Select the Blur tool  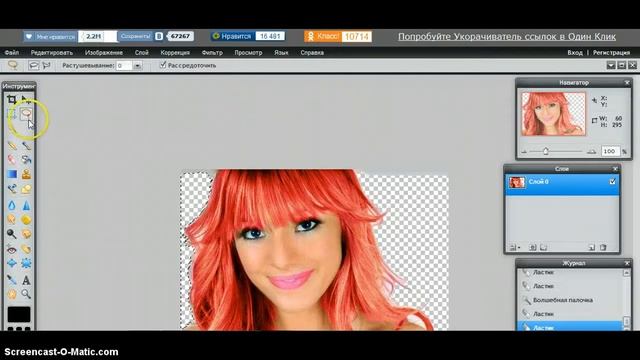[12, 205]
